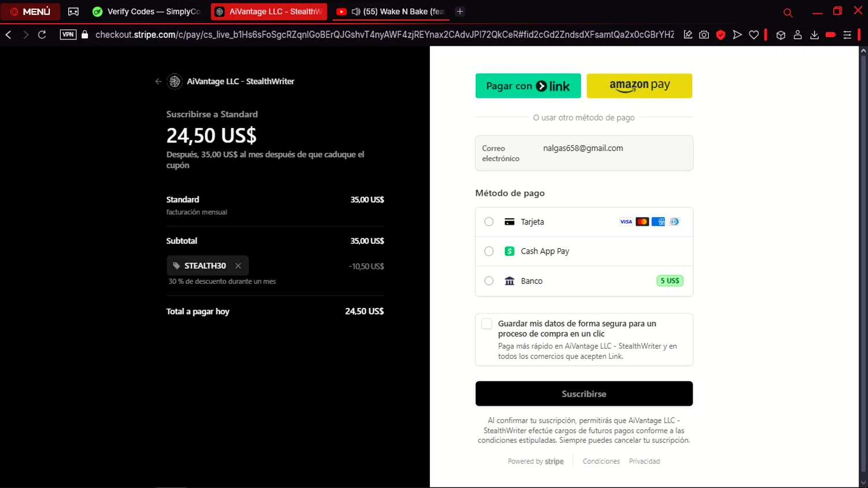Screen dimensions: 868x488
Task: Click the Suscribirse a Standard heading
Action: (x=212, y=114)
